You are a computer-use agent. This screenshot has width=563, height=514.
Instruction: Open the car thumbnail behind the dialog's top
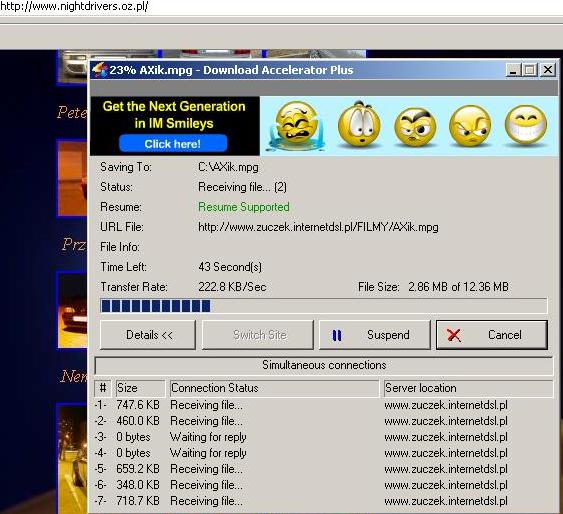(x=74, y=67)
